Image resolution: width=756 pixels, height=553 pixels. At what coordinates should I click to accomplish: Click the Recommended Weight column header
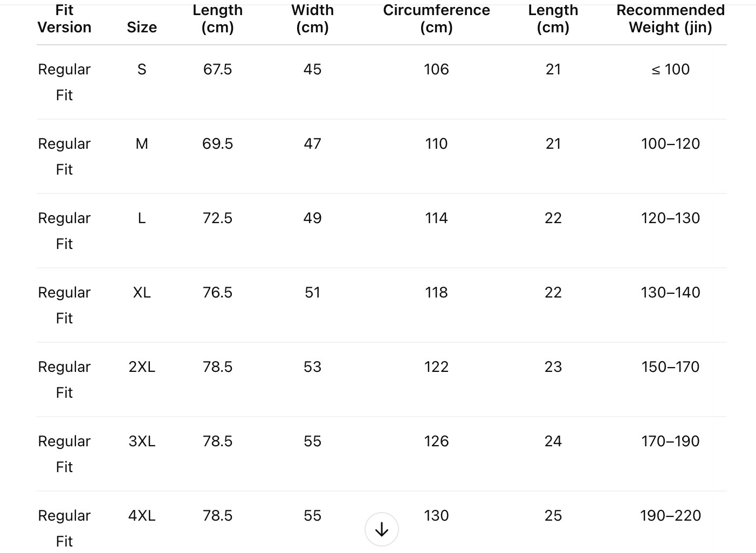670,19
